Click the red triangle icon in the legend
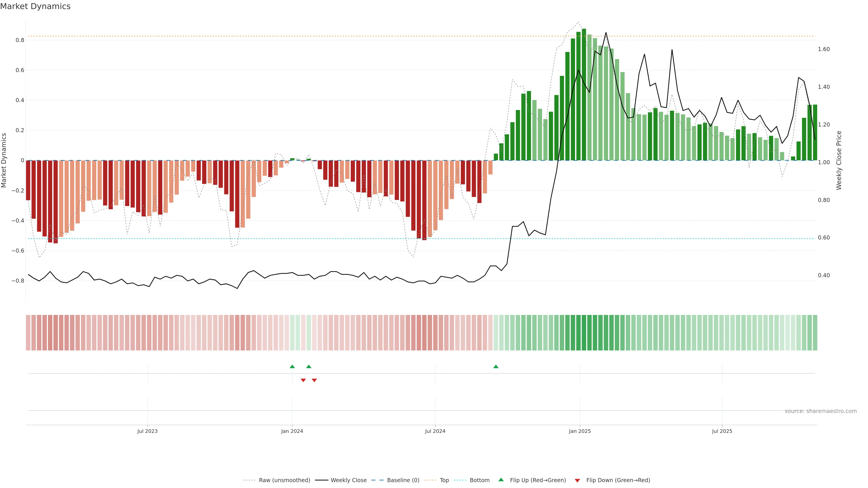Viewport: 868px width, 488px height. 577,481
